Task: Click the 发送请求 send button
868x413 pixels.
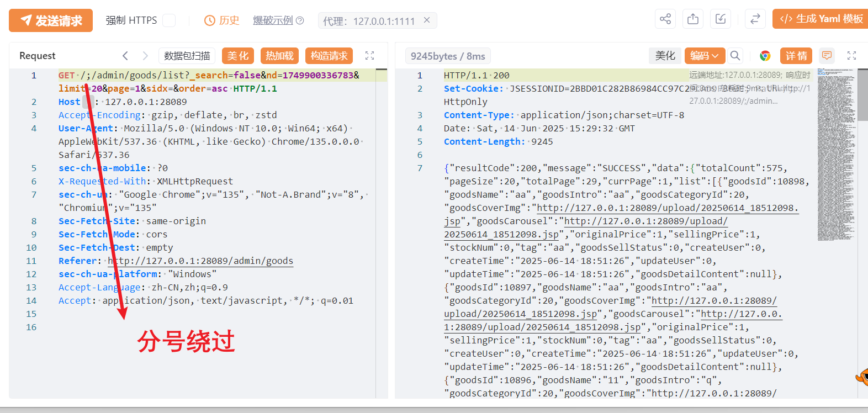Action: 51,20
